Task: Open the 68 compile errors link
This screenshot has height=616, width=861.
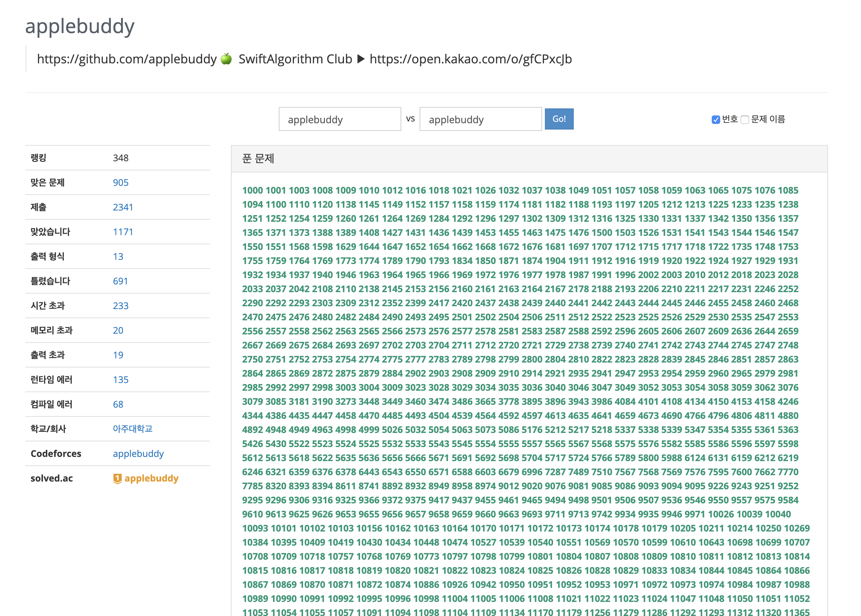Action: (118, 404)
